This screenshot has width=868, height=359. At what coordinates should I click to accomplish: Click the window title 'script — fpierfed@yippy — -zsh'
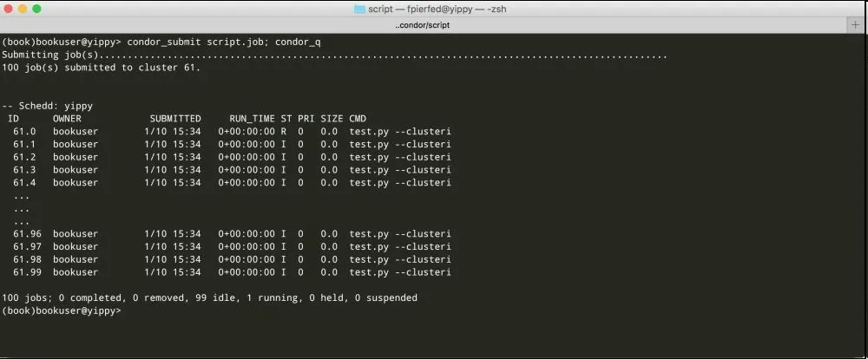pyautogui.click(x=437, y=9)
